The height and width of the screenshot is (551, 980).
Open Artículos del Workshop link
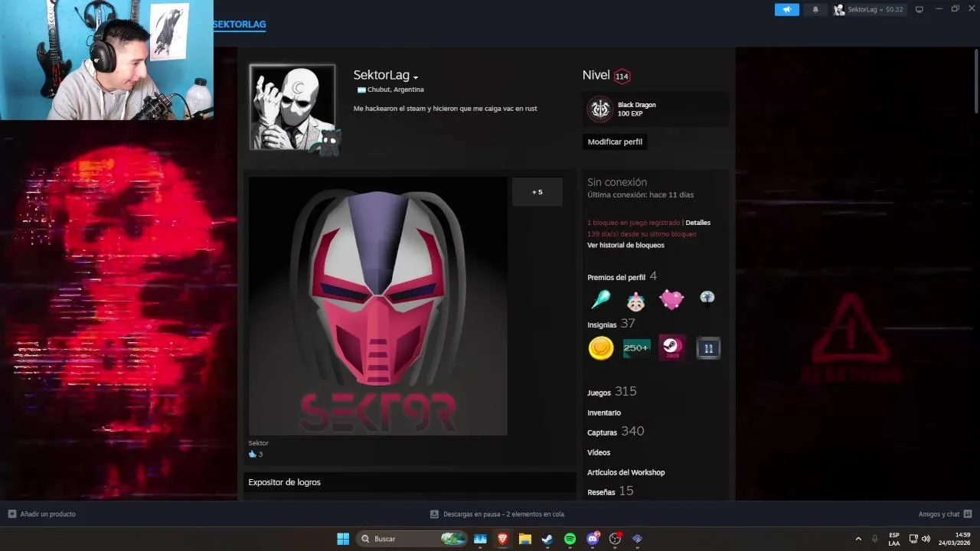click(x=626, y=472)
